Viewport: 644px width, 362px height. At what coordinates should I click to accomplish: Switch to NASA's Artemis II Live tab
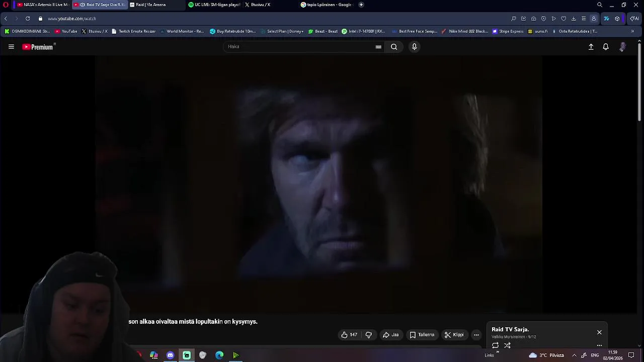(x=42, y=5)
